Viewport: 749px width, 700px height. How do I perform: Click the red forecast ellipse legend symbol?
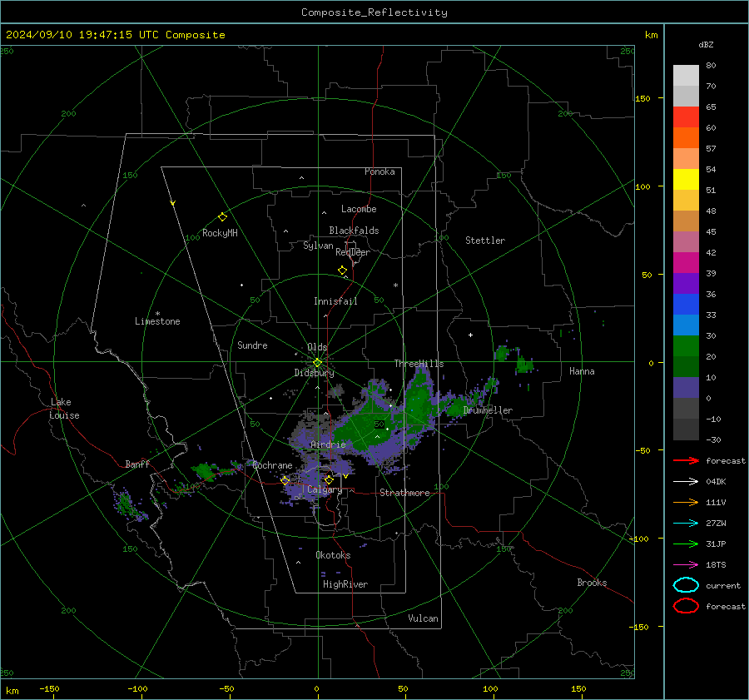coord(686,606)
